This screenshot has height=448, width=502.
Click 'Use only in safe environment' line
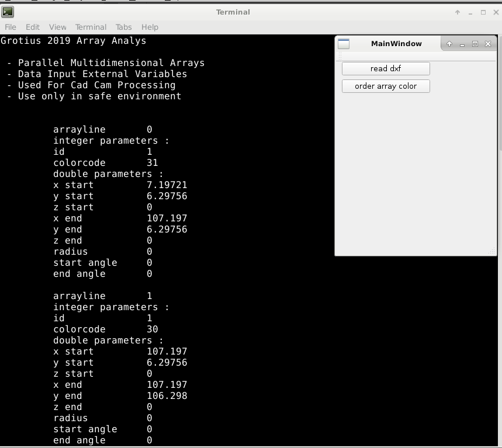pos(99,96)
